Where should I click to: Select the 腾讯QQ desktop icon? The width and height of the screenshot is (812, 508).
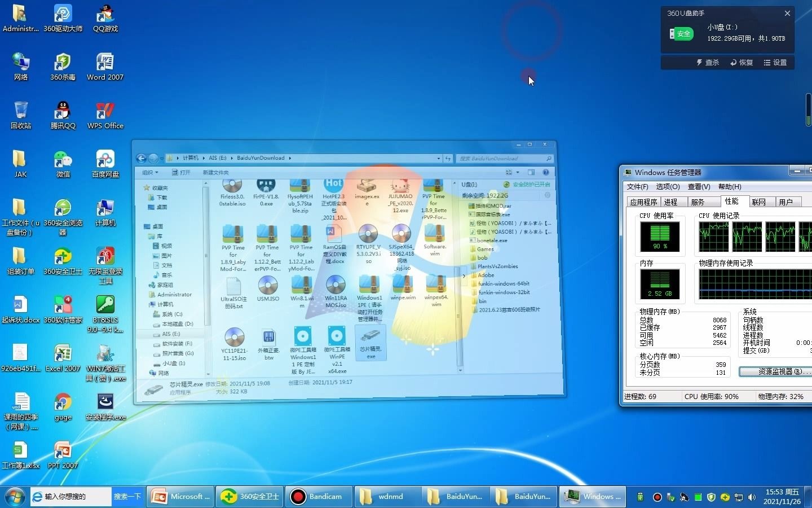tap(63, 116)
